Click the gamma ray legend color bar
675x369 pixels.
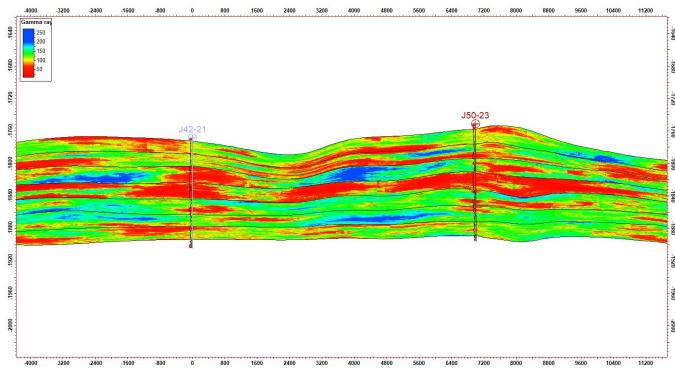coord(28,53)
